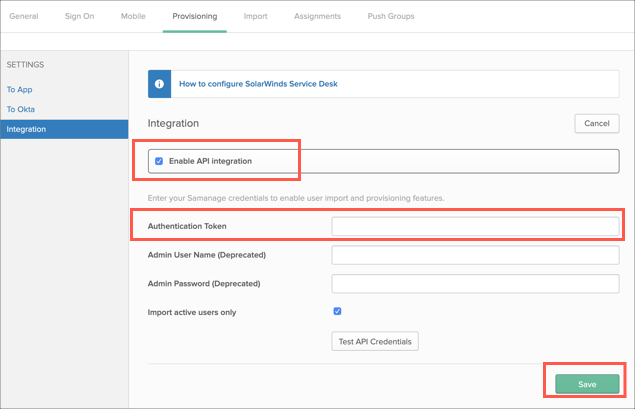Click the blue info icon
Screen dimensions: 635x409
[x=160, y=84]
